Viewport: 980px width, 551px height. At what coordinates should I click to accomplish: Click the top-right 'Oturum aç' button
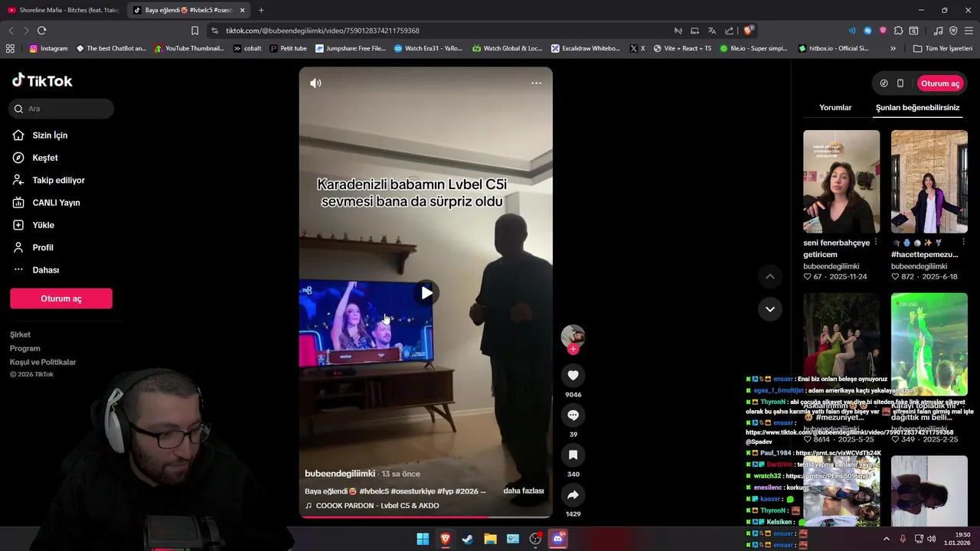point(940,83)
